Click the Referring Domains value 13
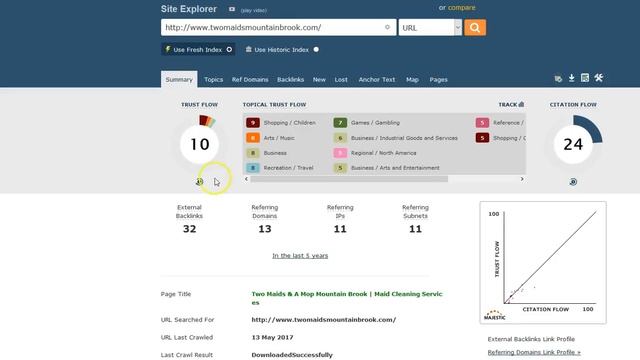 [x=264, y=229]
